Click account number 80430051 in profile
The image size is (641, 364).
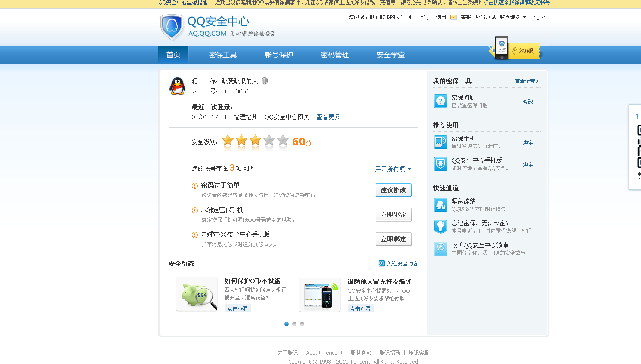(236, 91)
